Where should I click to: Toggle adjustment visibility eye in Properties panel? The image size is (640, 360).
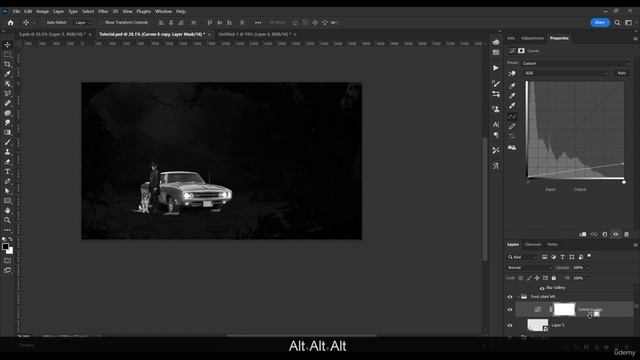click(616, 234)
